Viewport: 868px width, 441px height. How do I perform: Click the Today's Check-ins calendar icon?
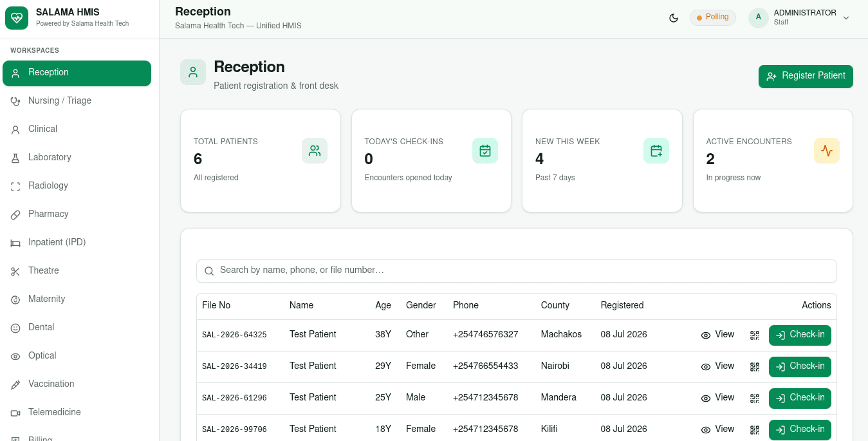click(485, 151)
